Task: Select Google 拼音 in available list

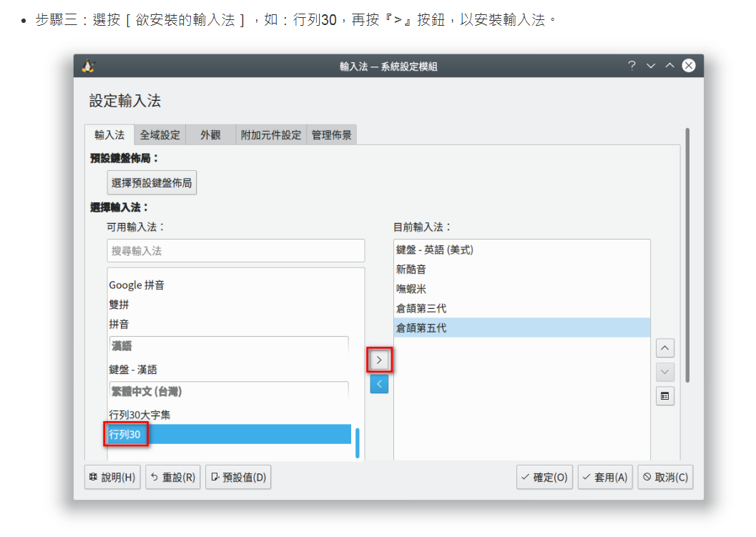Action: [x=230, y=285]
